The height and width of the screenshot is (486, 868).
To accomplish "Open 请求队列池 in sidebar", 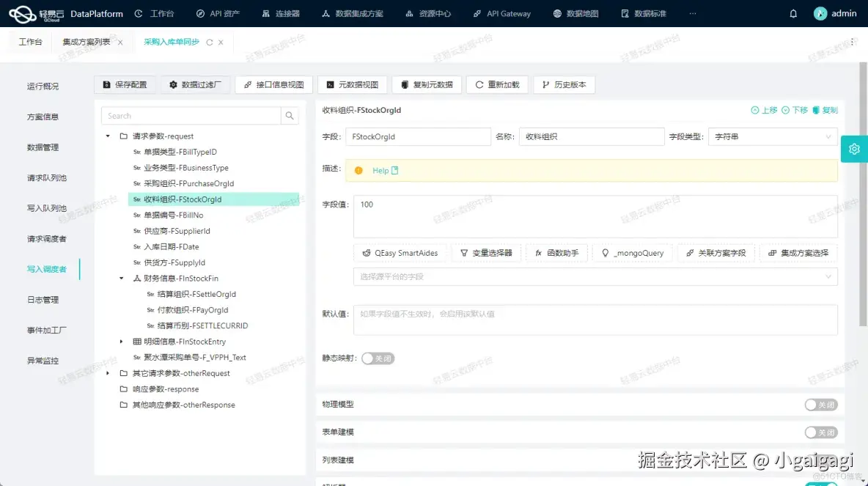I will tap(46, 177).
